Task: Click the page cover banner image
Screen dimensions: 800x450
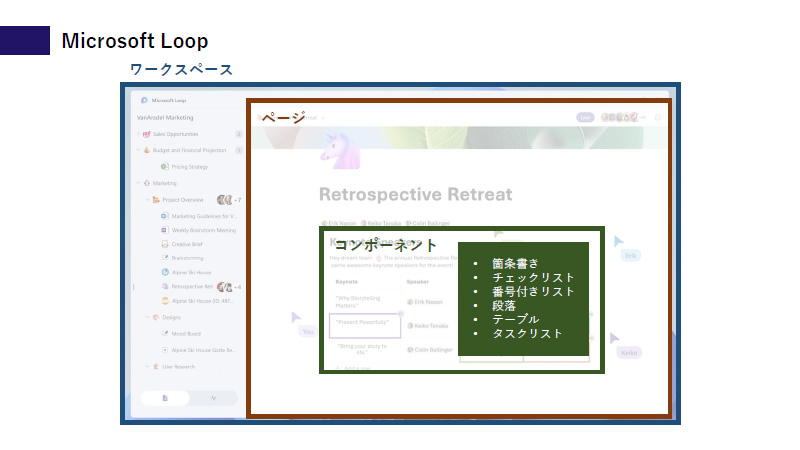Action: [459, 138]
